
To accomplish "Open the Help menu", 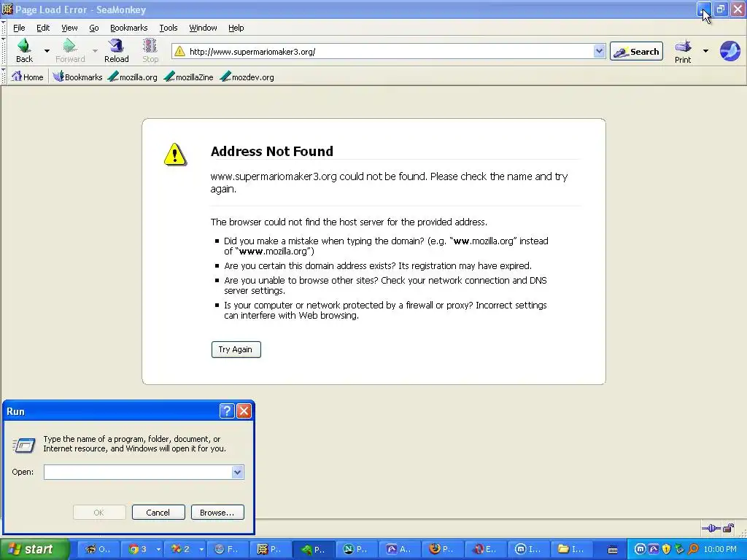I will (236, 28).
